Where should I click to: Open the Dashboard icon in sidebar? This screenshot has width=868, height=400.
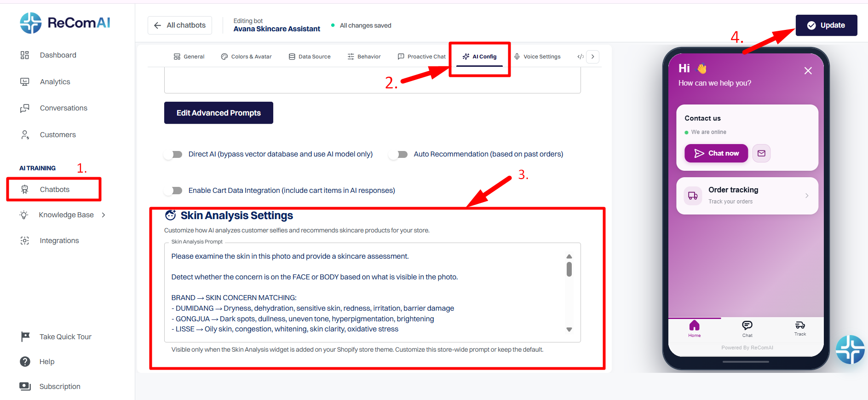point(25,55)
